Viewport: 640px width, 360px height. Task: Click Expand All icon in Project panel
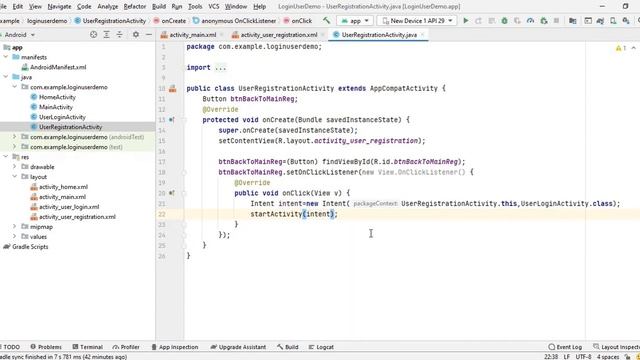tap(106, 35)
